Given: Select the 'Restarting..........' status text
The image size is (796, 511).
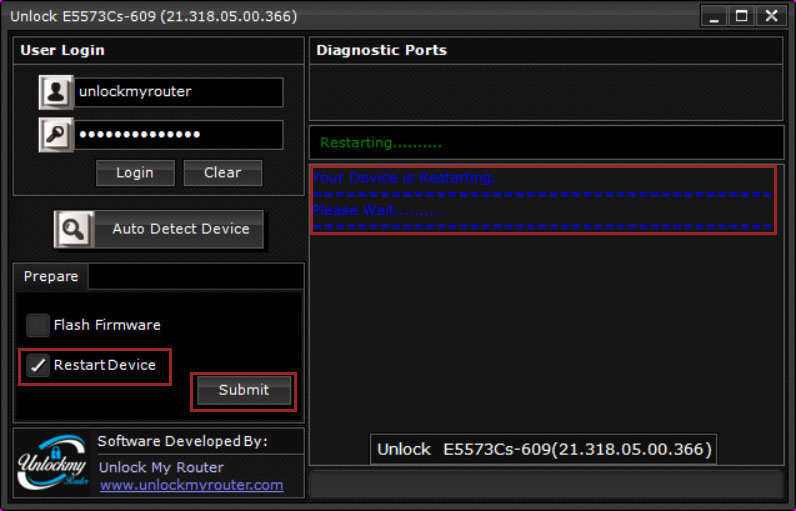Looking at the screenshot, I should (x=381, y=143).
